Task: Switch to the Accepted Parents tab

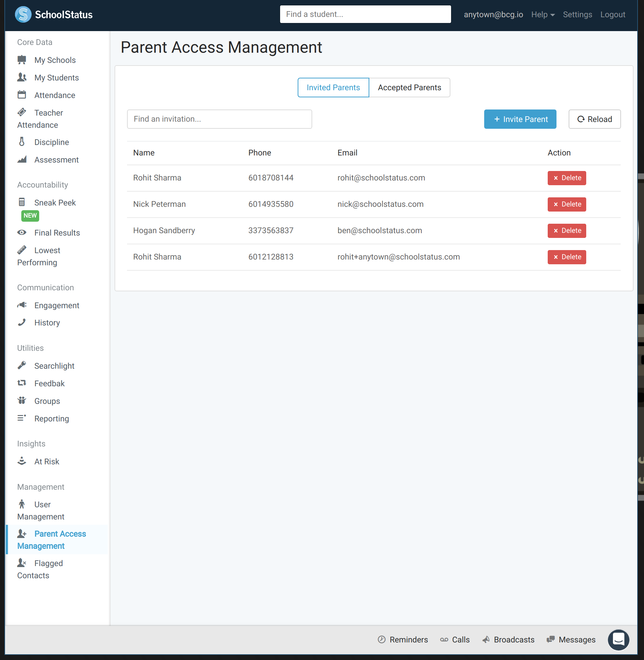Action: [409, 88]
